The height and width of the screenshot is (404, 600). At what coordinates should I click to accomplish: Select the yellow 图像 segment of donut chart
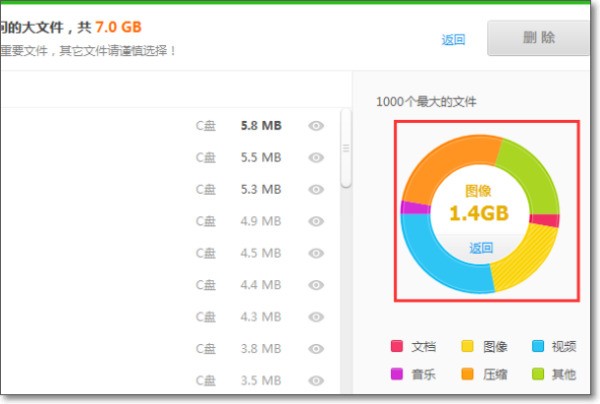[x=528, y=260]
